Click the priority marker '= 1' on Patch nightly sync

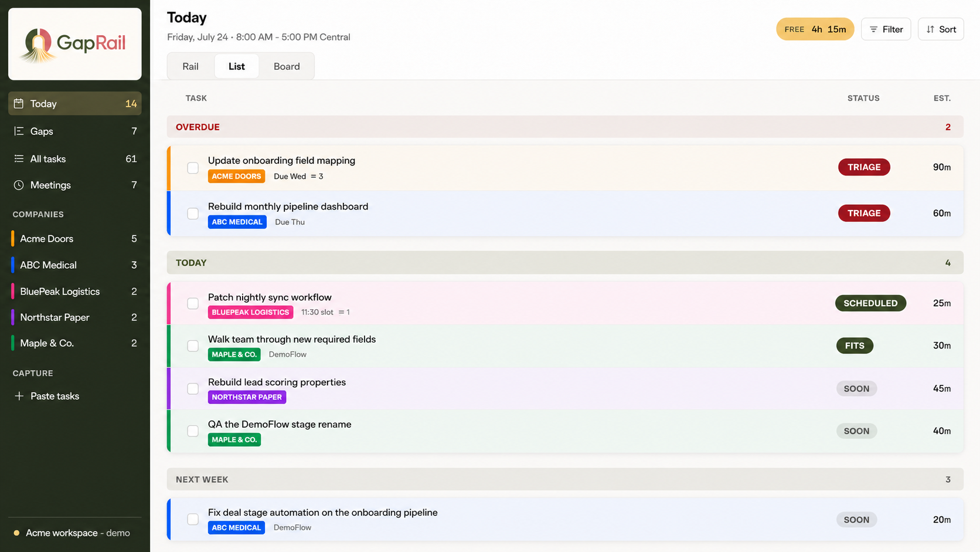point(344,312)
